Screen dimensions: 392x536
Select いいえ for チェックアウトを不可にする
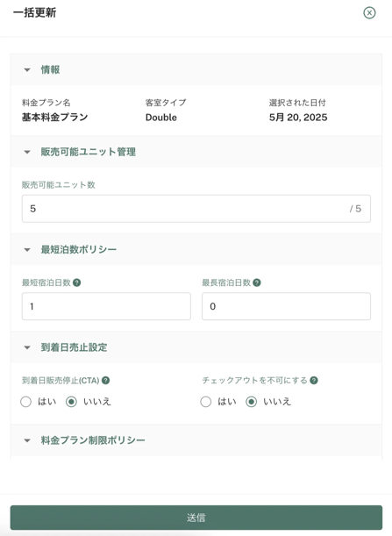(251, 402)
